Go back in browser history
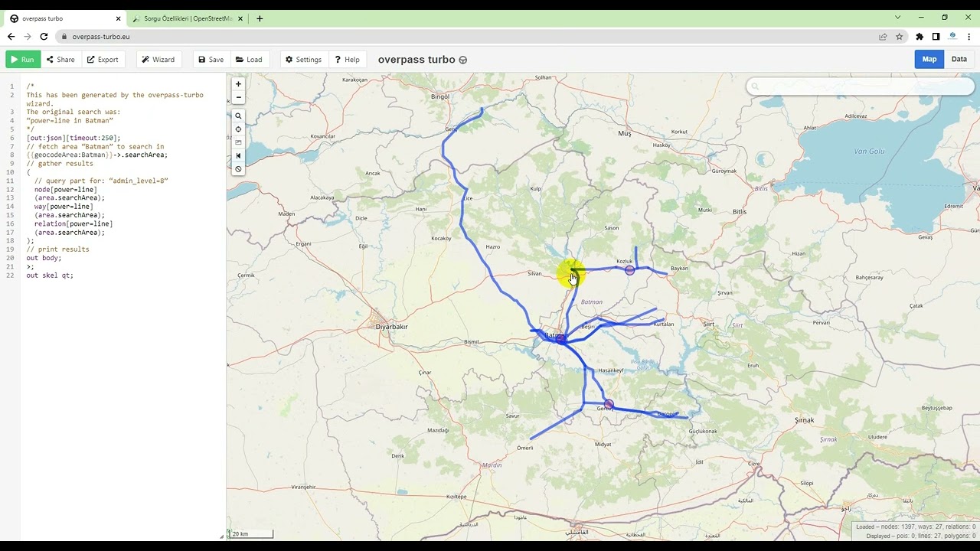This screenshot has height=551, width=980. 11,36
